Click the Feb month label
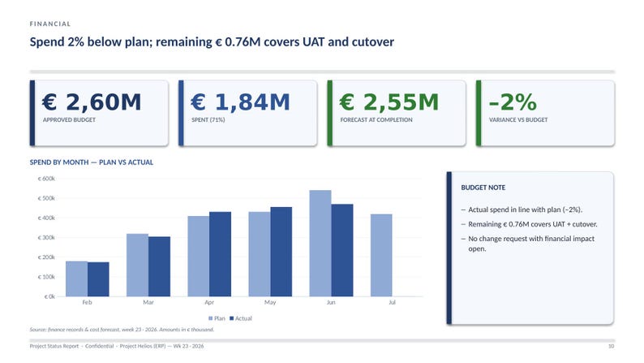This screenshot has width=644, height=363. (87, 302)
